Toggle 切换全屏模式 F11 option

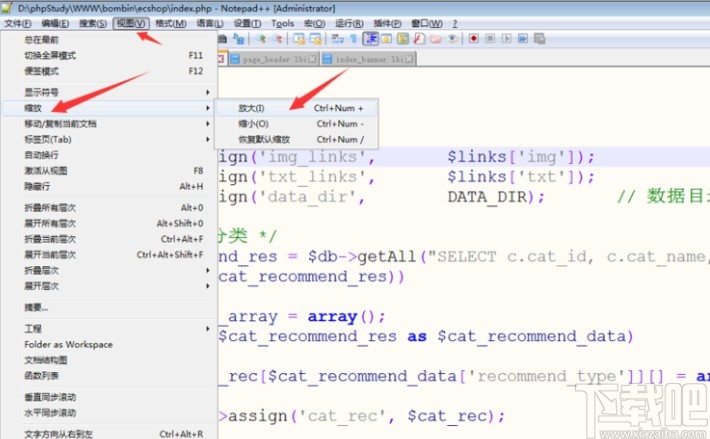110,55
